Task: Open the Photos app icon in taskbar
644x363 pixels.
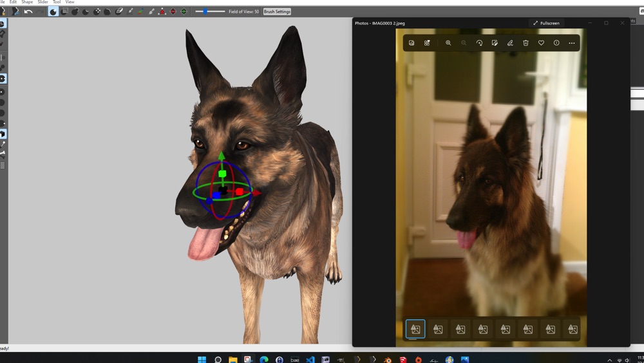Action: tap(464, 360)
